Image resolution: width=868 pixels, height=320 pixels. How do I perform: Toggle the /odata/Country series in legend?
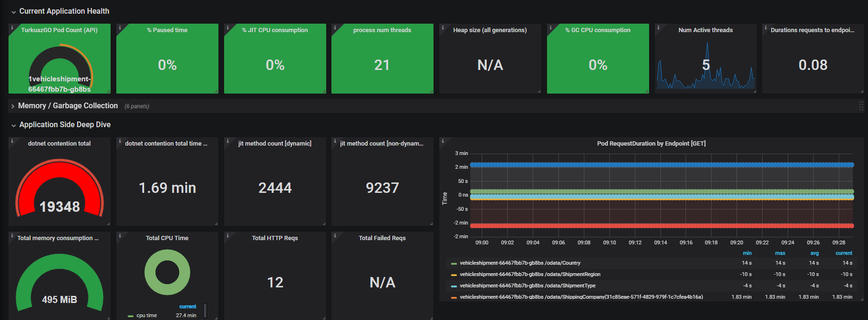point(520,263)
